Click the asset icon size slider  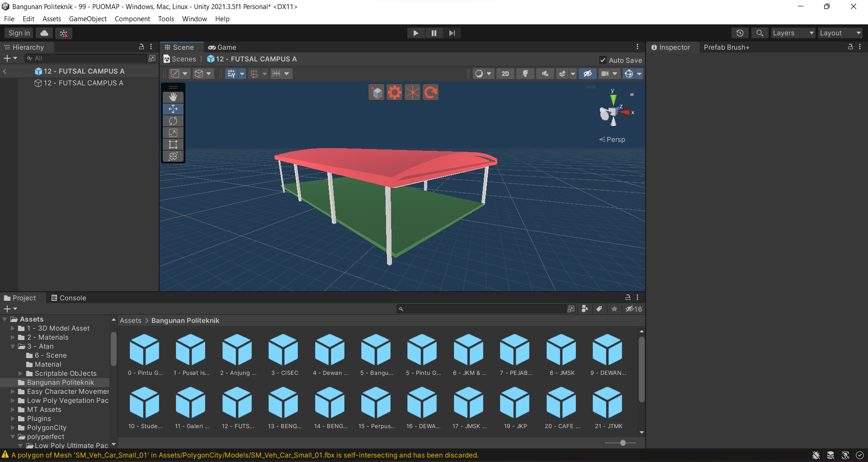tap(623, 443)
